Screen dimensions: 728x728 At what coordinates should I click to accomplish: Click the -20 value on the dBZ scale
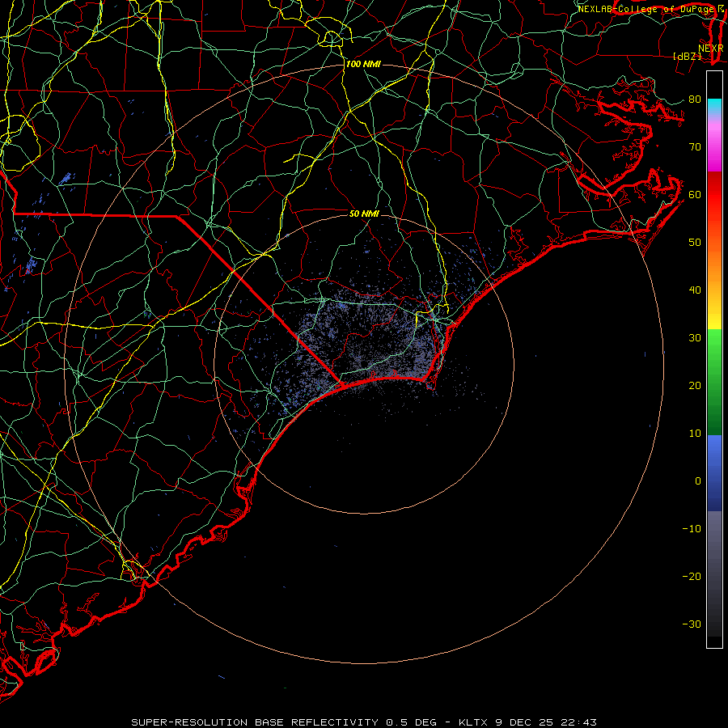click(x=692, y=576)
